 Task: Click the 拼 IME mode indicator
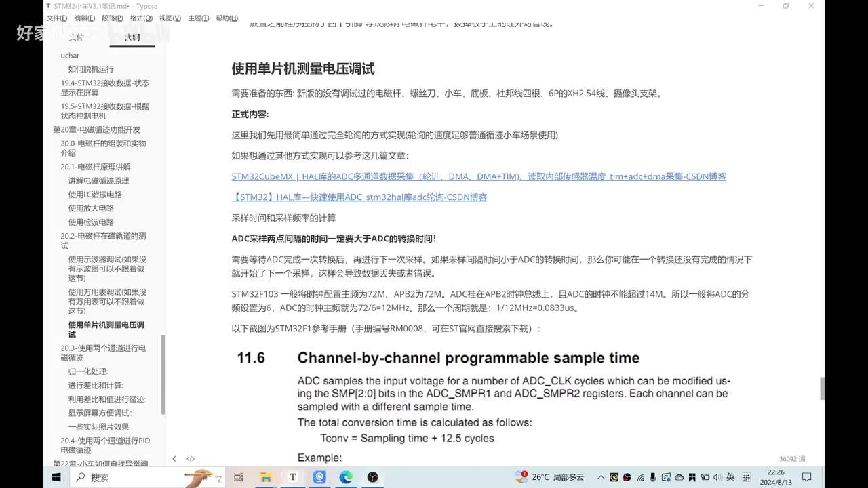(x=747, y=477)
